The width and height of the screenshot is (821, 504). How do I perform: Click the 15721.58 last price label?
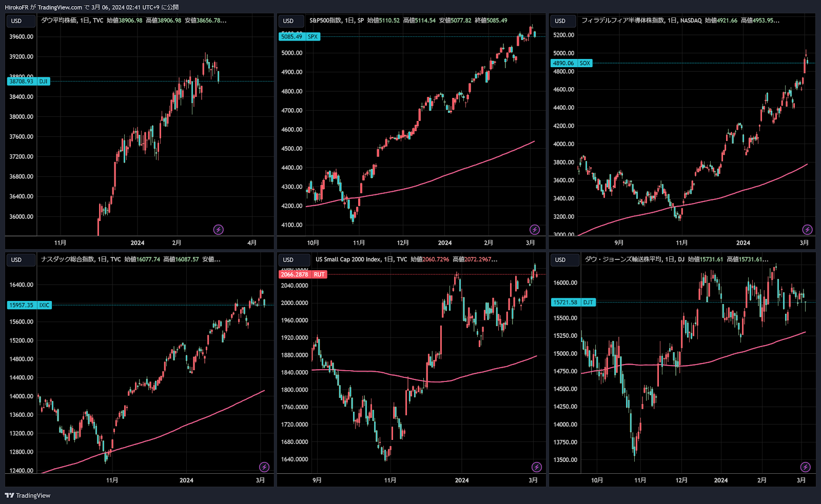(x=565, y=303)
